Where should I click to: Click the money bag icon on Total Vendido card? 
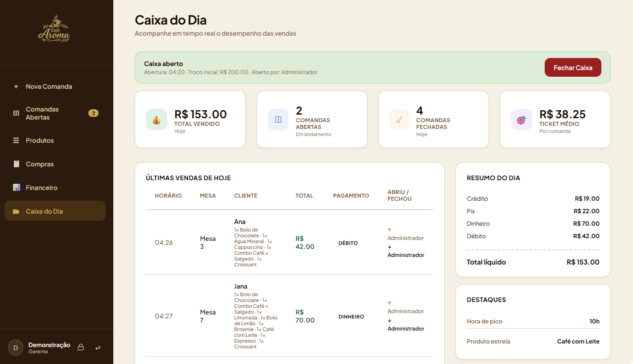(x=157, y=120)
